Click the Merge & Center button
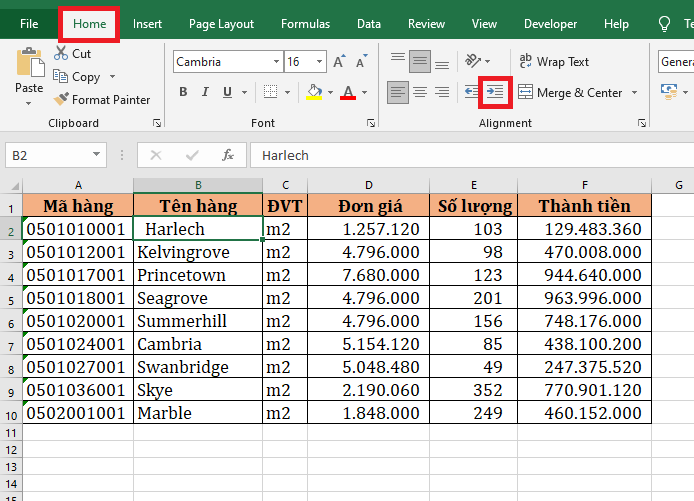The image size is (694, 501). pyautogui.click(x=570, y=93)
